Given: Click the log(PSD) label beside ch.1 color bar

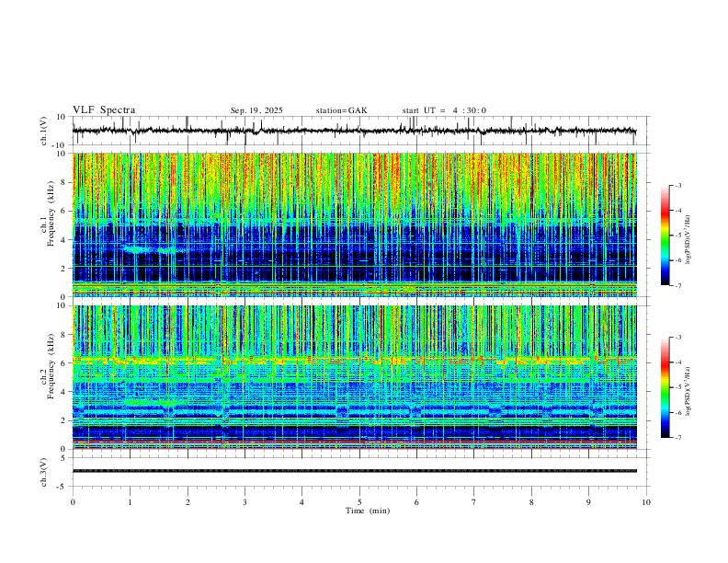Looking at the screenshot, I should coord(688,240).
